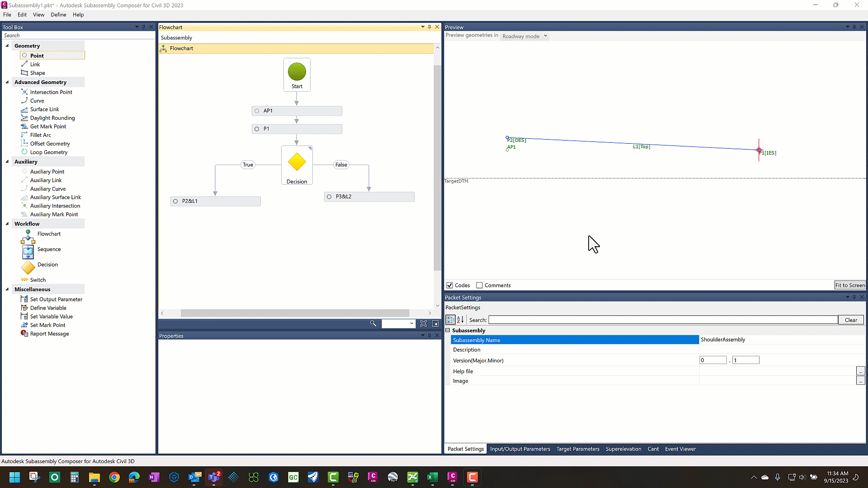Select the Surface Link tool icon

24,109
